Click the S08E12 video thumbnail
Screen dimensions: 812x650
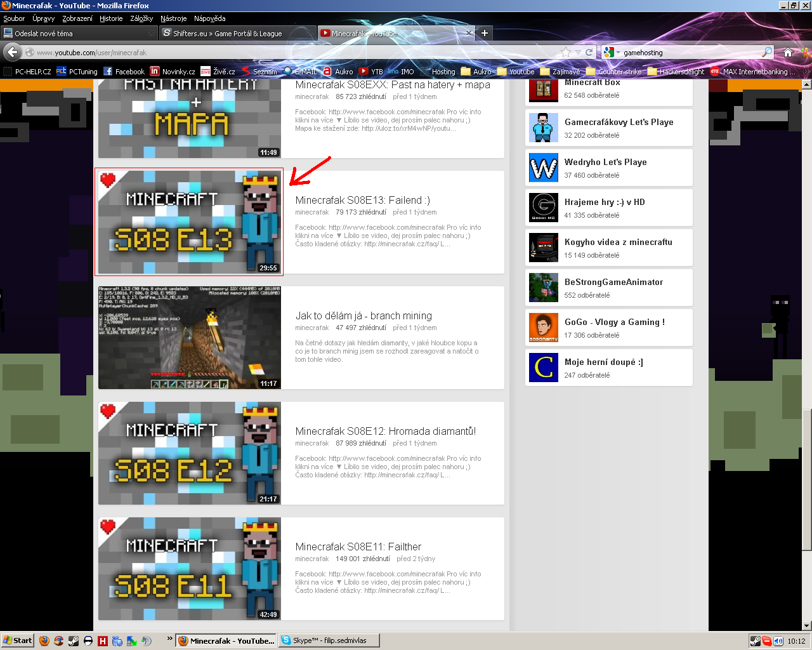[189, 453]
